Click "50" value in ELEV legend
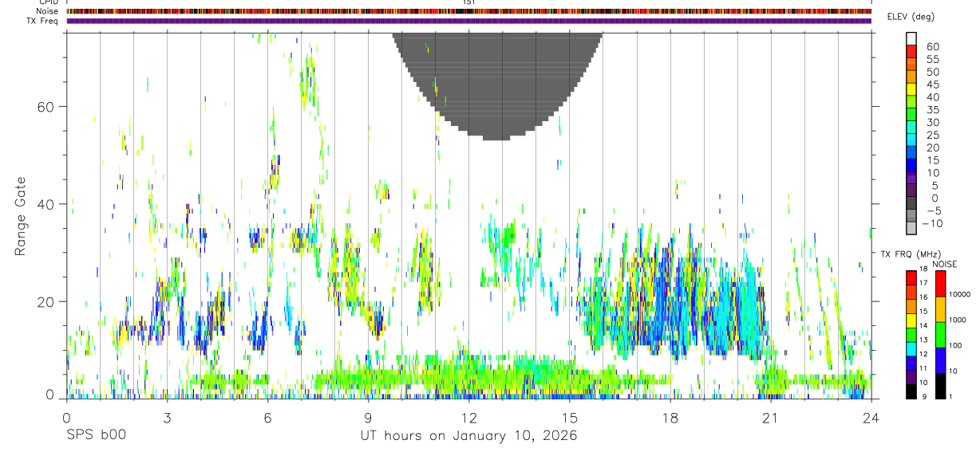The height and width of the screenshot is (452, 980). click(933, 73)
